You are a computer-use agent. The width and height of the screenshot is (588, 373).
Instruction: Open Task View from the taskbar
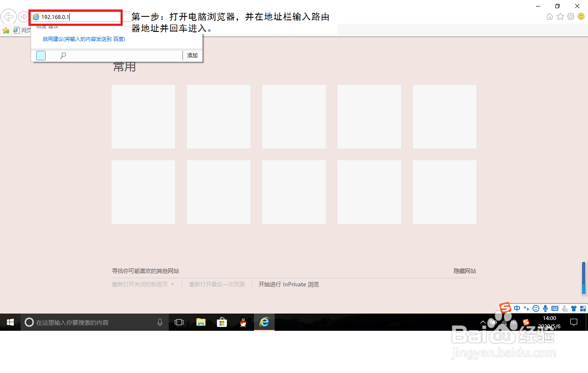click(x=179, y=322)
